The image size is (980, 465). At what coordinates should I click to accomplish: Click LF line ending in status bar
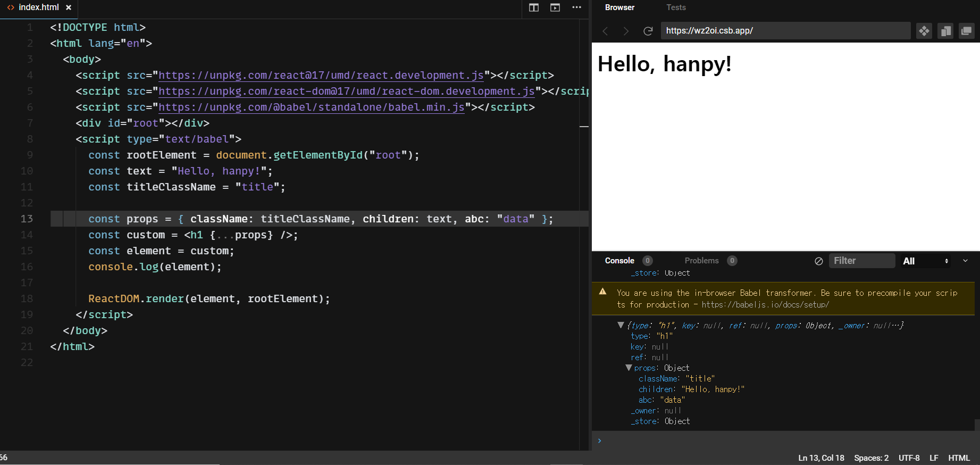[934, 458]
